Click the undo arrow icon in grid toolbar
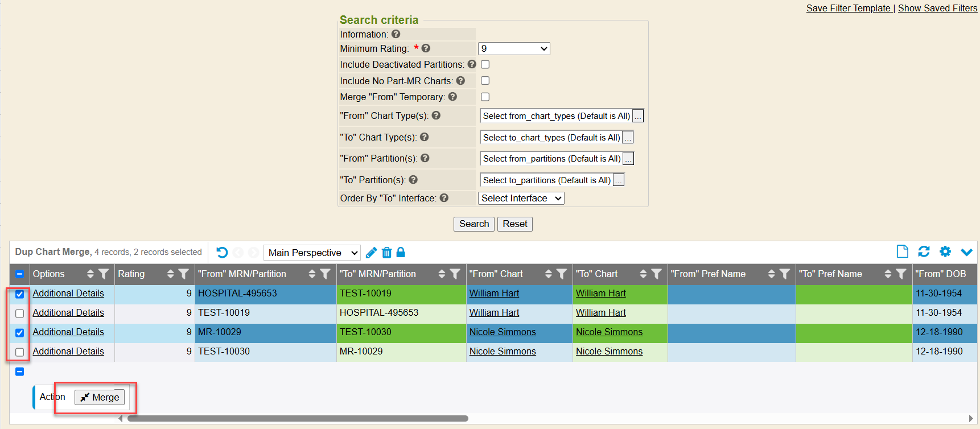Viewport: 980px width, 429px height. [222, 253]
